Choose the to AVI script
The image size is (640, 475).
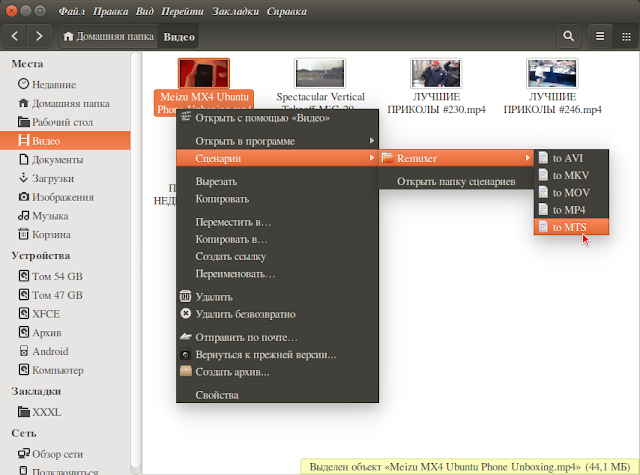571,158
